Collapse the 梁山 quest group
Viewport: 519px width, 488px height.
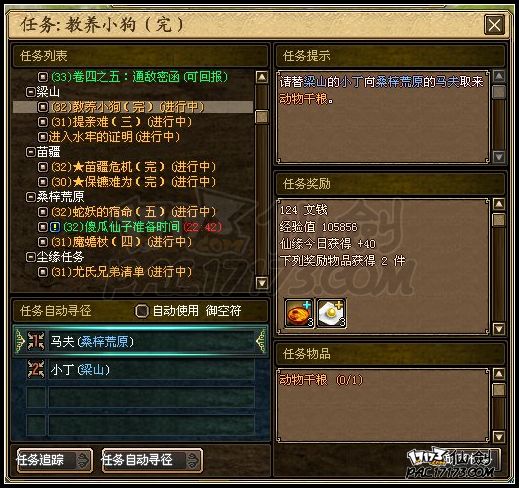[x=30, y=92]
